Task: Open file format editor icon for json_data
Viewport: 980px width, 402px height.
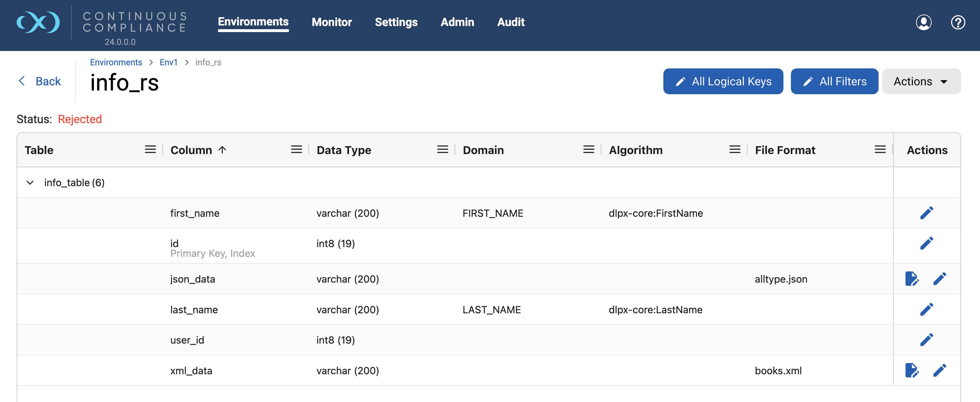Action: 912,279
